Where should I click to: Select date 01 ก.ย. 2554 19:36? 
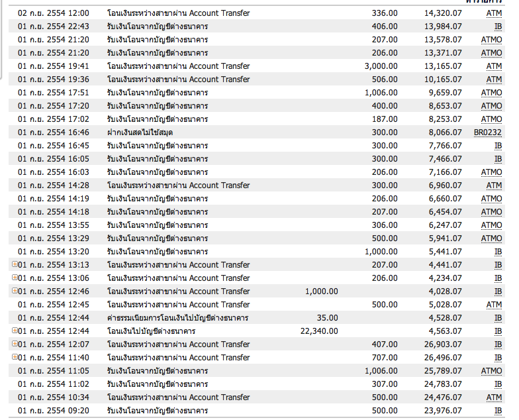point(53,79)
